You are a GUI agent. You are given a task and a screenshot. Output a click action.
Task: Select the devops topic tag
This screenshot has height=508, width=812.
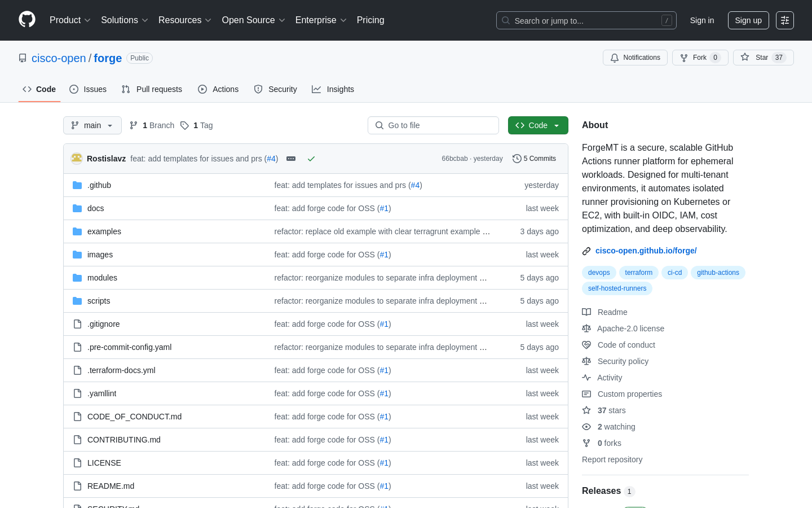599,273
